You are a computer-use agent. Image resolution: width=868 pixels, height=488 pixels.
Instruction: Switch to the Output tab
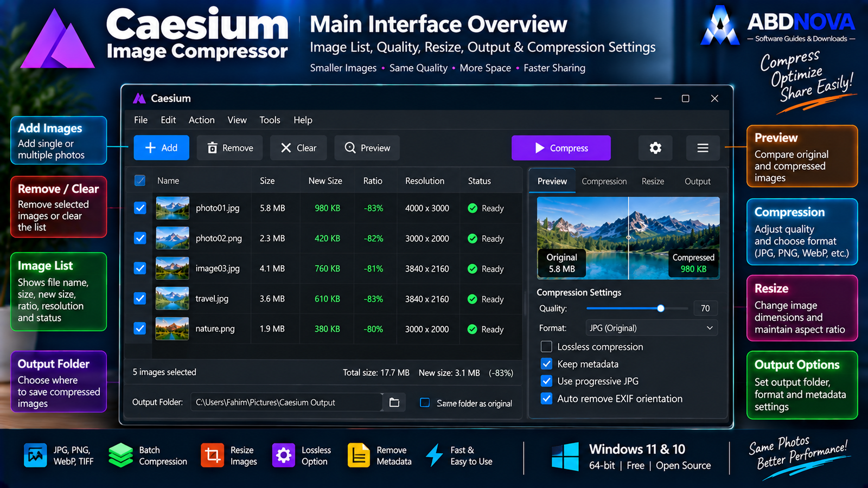click(x=698, y=182)
